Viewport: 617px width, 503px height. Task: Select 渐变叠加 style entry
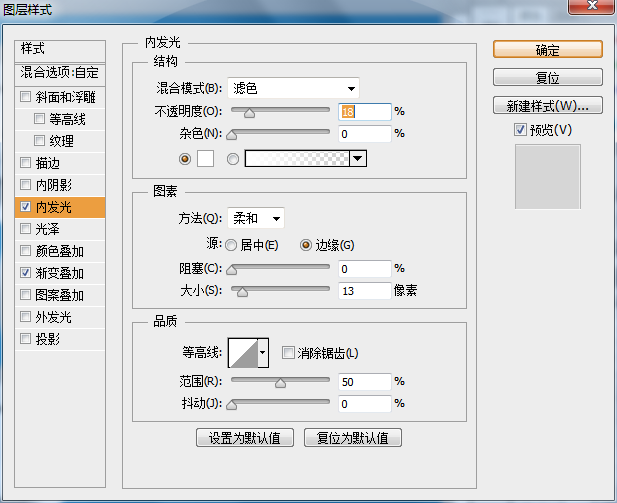click(x=60, y=273)
